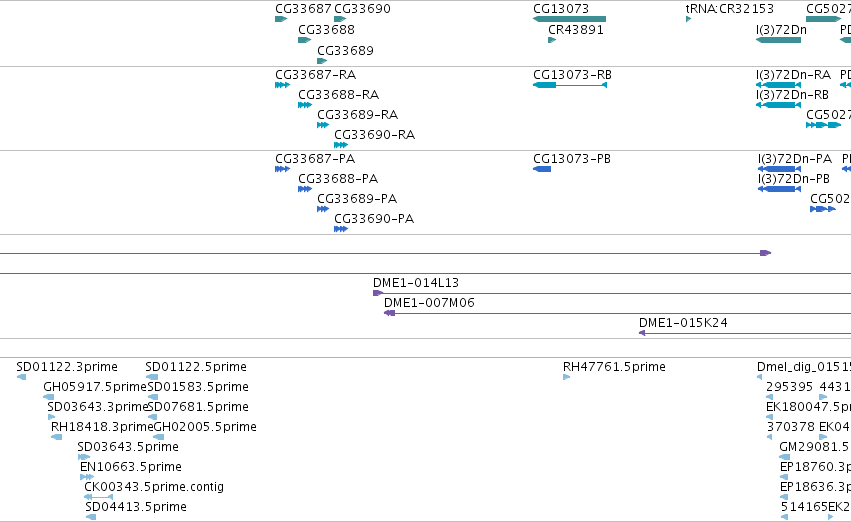This screenshot has height=522, width=851.
Task: Click the arrowhead under CG33687
Action: [x=281, y=19]
